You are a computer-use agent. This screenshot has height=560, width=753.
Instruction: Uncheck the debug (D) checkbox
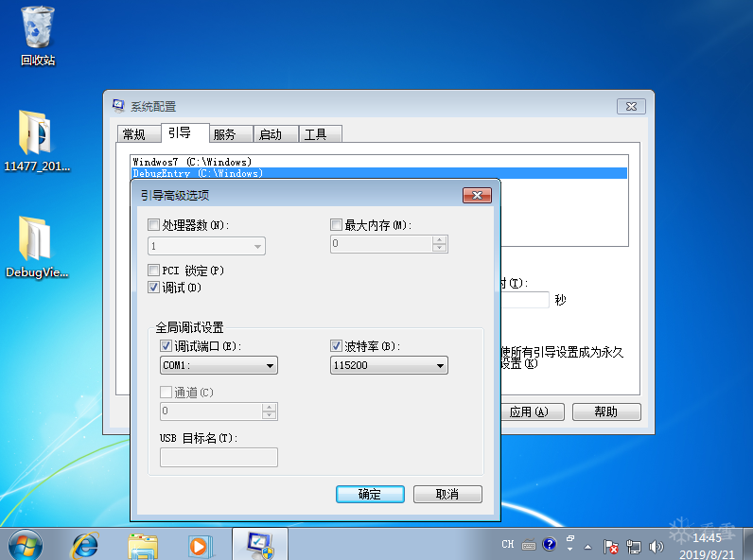[x=153, y=288]
